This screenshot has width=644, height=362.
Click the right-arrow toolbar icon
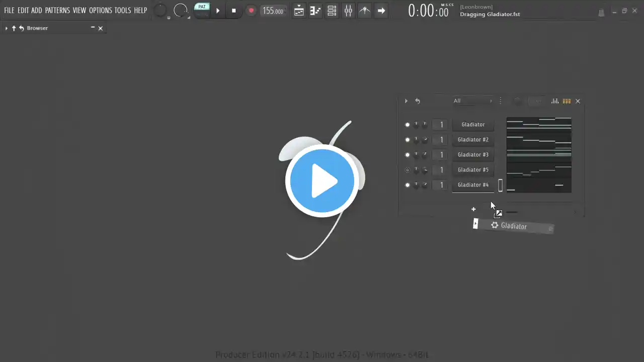click(x=381, y=11)
